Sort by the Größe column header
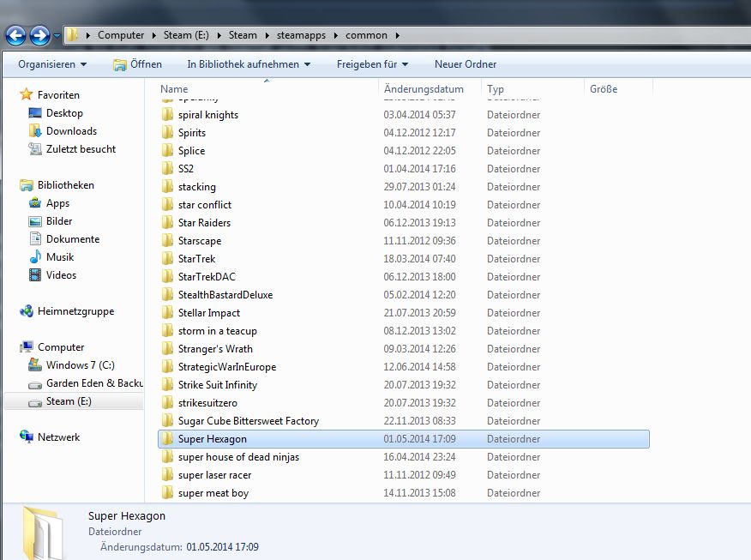 604,89
